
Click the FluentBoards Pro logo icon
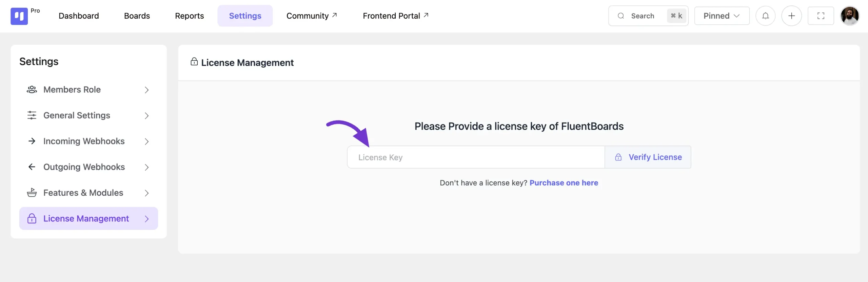(x=19, y=16)
